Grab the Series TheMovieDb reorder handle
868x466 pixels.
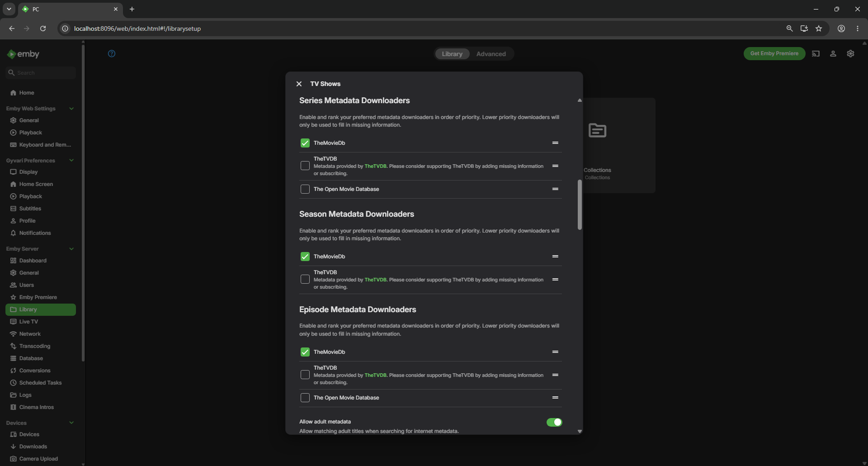point(555,143)
